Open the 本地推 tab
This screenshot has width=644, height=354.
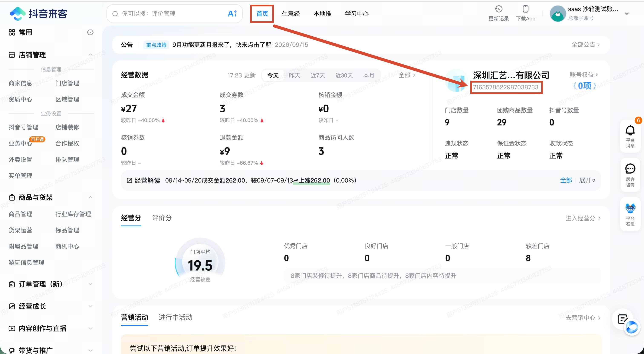[x=322, y=13]
